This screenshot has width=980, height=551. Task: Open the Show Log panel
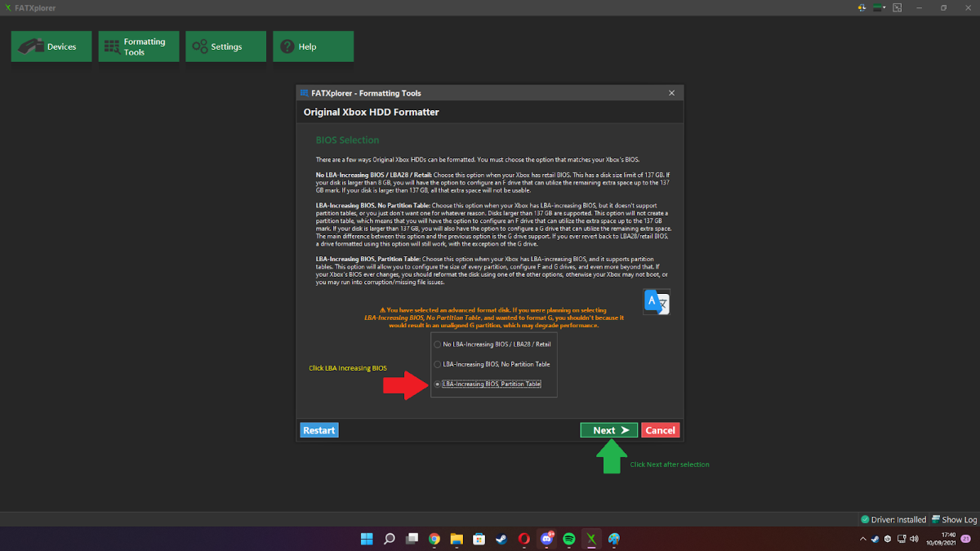[954, 519]
